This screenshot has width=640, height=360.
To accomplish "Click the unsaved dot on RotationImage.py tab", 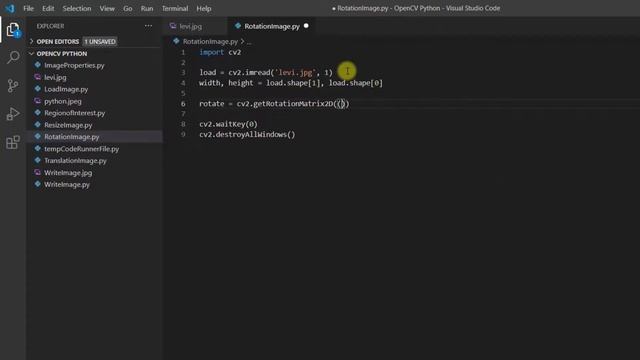I will tap(306, 26).
